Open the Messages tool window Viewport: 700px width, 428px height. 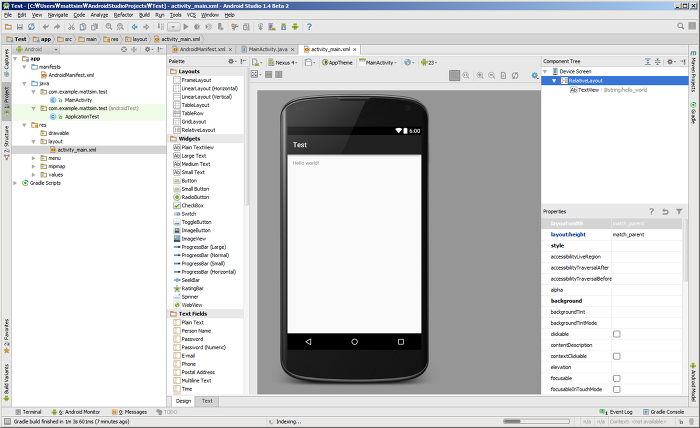pos(129,412)
